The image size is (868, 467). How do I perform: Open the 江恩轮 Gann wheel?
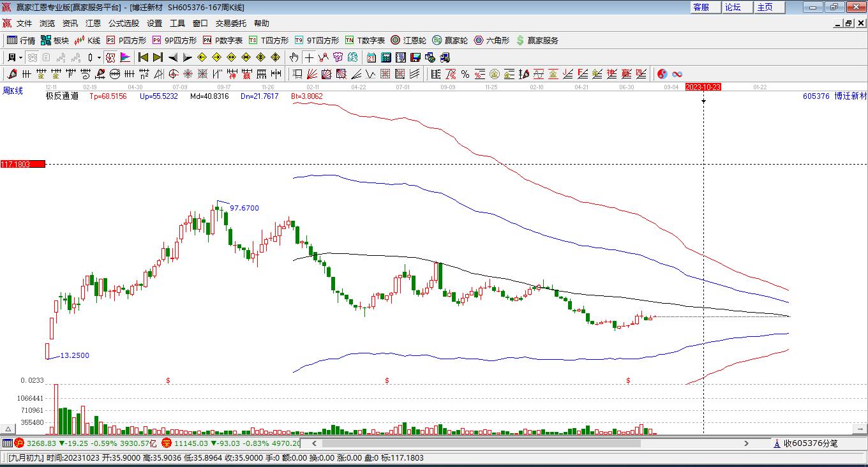[x=408, y=40]
